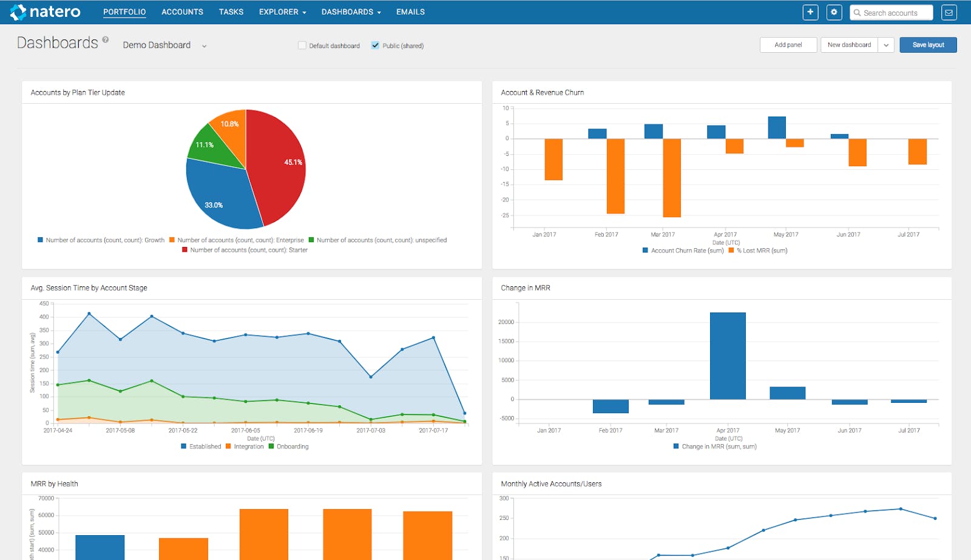The height and width of the screenshot is (560, 971).
Task: Click the New dashboard button
Action: click(x=849, y=45)
